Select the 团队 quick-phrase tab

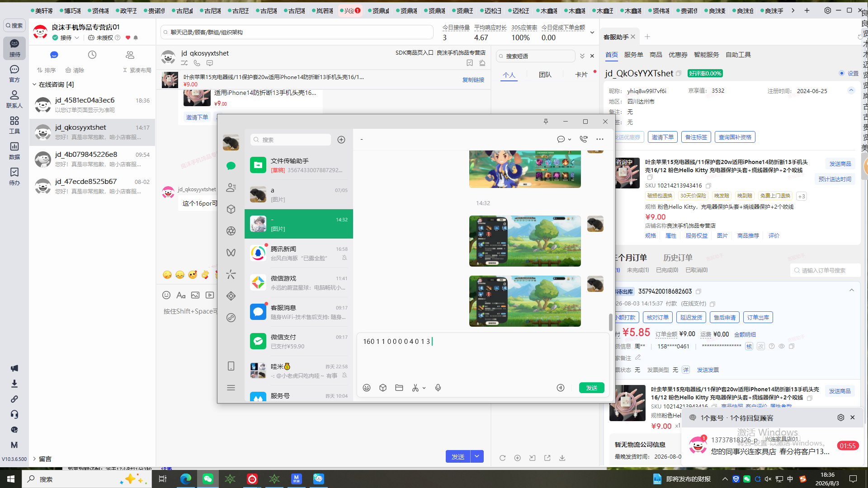tap(545, 75)
